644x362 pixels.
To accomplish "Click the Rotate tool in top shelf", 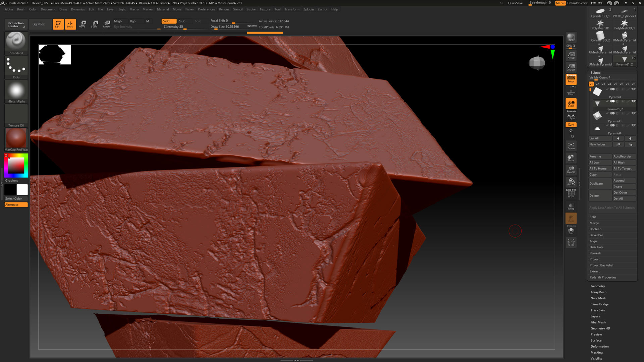I will [x=107, y=24].
